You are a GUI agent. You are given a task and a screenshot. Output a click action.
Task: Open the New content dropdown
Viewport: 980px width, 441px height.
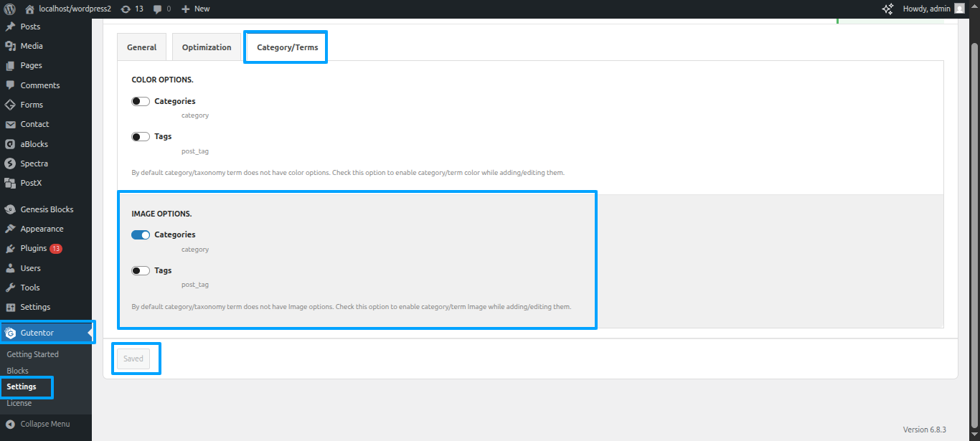point(195,9)
